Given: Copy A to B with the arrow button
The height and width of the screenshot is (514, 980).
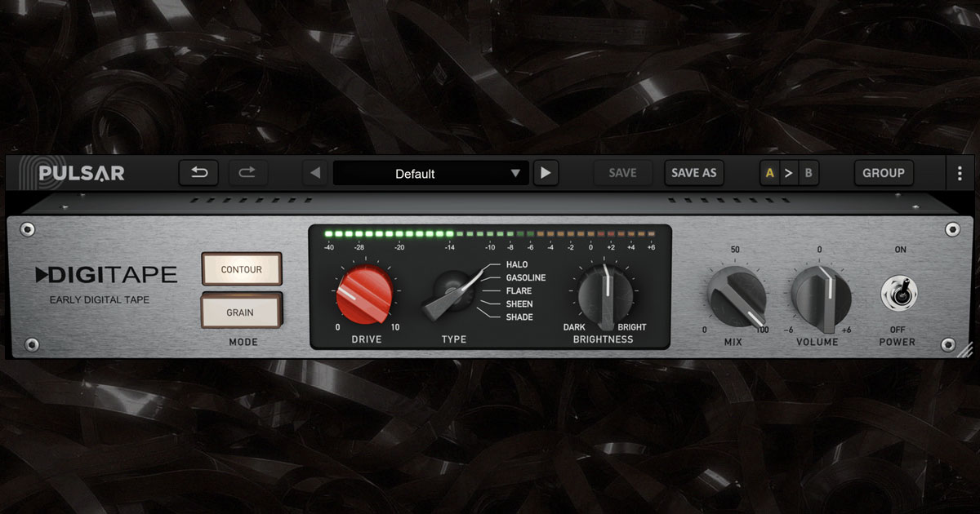Looking at the screenshot, I should tap(789, 173).
